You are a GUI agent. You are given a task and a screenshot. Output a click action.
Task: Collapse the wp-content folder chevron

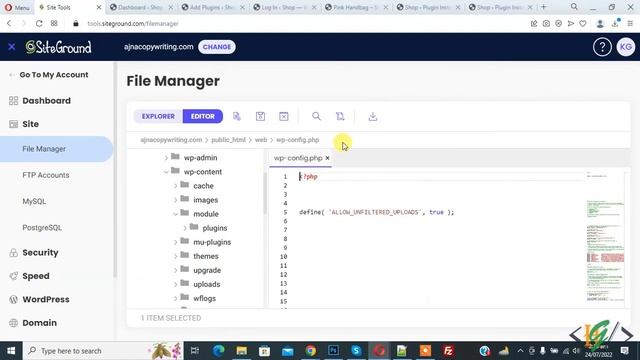click(x=166, y=172)
